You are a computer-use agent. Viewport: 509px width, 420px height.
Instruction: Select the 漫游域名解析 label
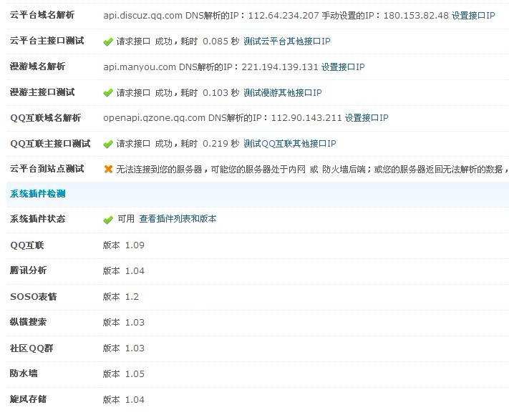pyautogui.click(x=37, y=67)
